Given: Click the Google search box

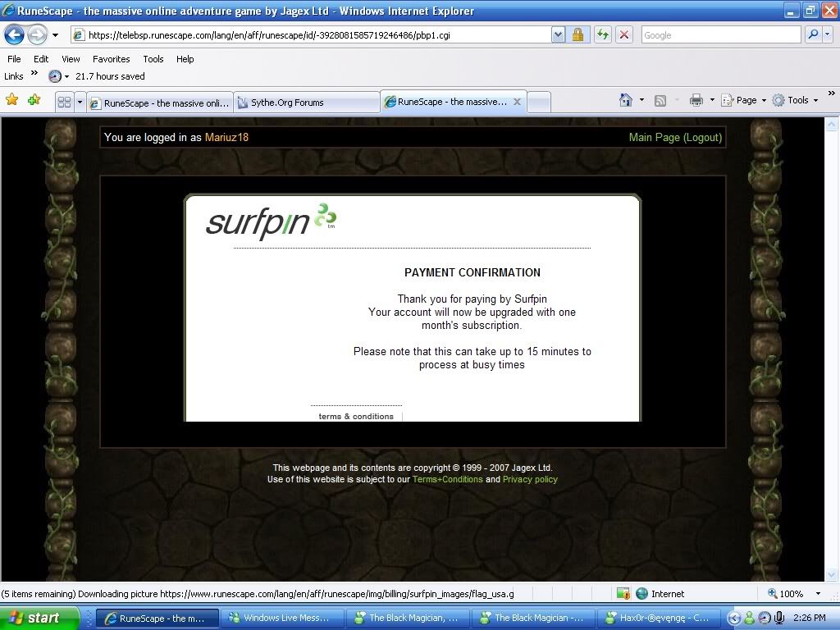Looking at the screenshot, I should point(721,35).
